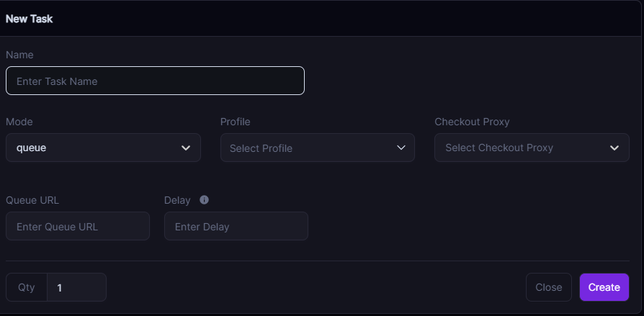Focus the Enter Task Name field

pyautogui.click(x=156, y=81)
